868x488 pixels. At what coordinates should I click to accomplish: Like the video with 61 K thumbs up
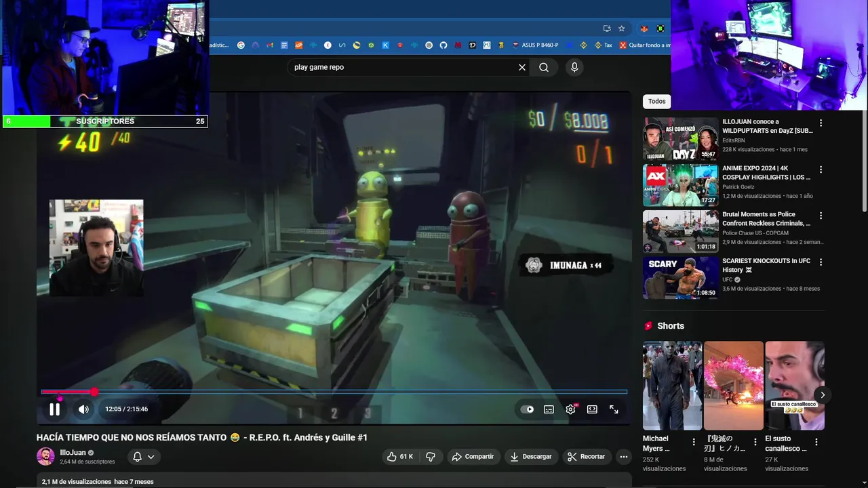click(x=399, y=457)
